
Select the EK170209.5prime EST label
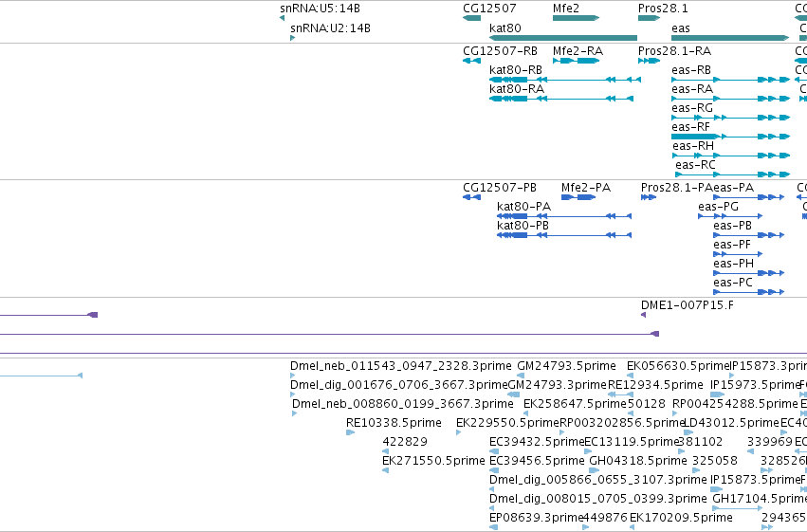tap(681, 517)
